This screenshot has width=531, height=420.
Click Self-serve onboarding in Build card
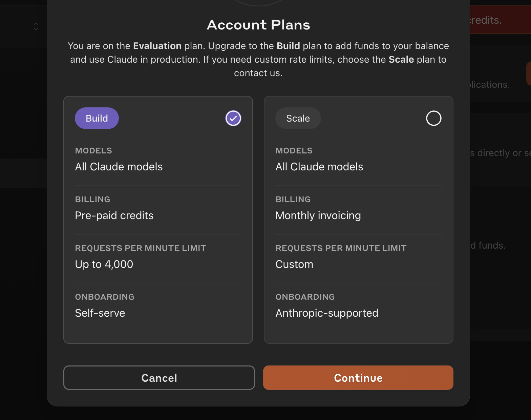coord(100,313)
